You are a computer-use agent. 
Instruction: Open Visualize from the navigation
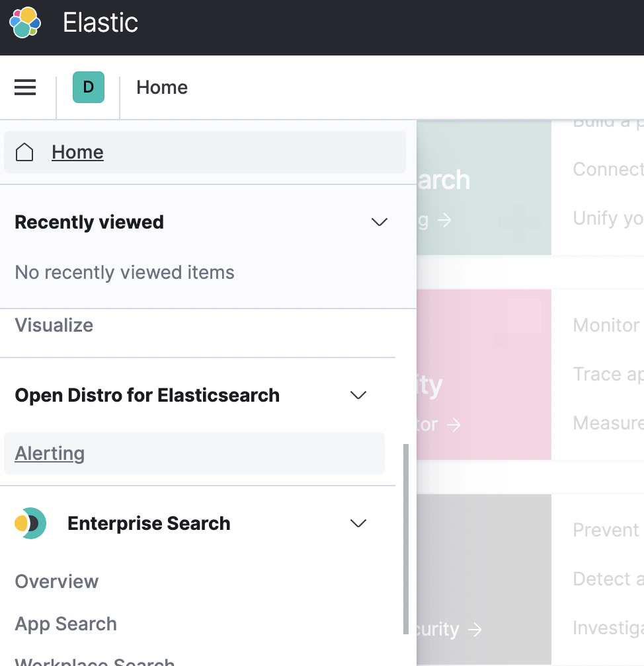tap(54, 325)
